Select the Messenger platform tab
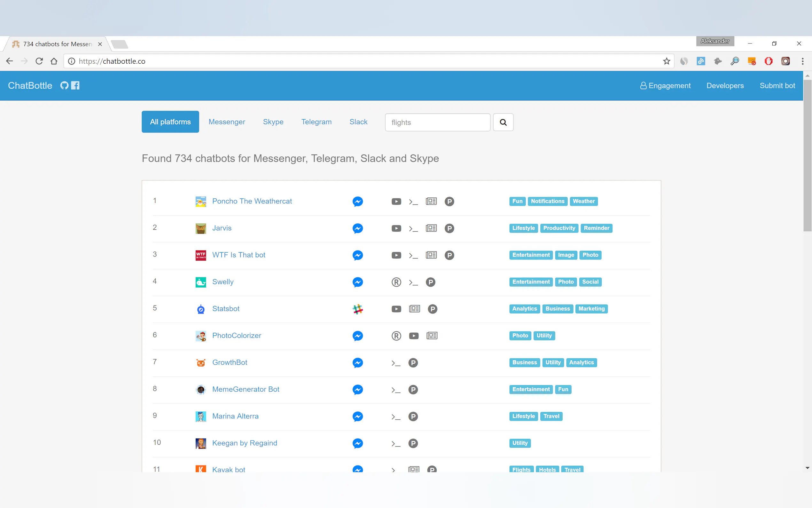The height and width of the screenshot is (508, 812). pyautogui.click(x=227, y=122)
